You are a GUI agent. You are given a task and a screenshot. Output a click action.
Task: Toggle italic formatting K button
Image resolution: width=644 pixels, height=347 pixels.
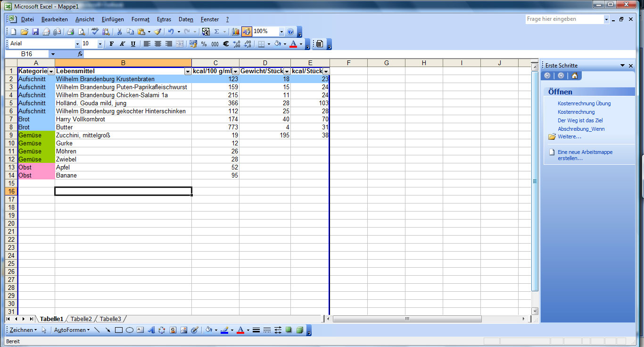pos(123,44)
